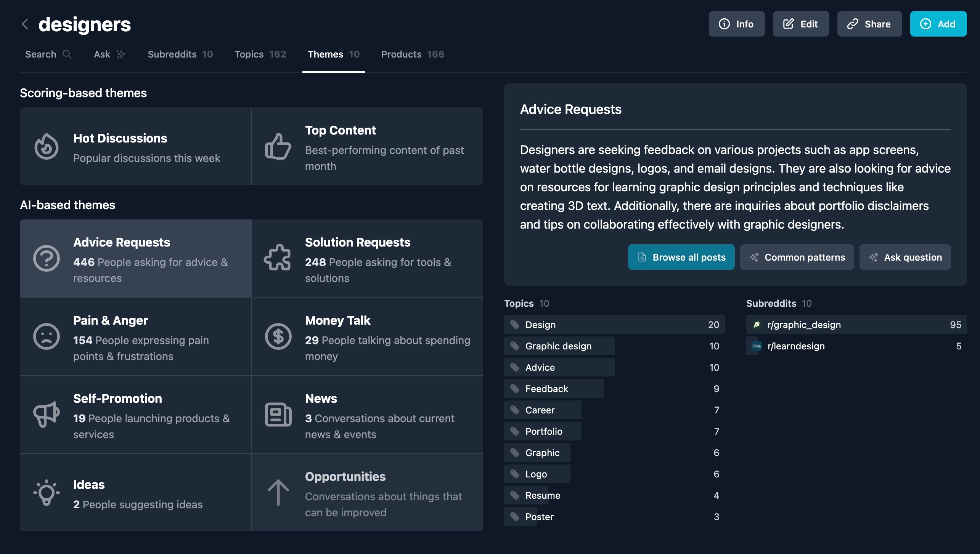Viewport: 980px width, 554px height.
Task: Click the Hot Discussions flame icon
Action: click(46, 146)
